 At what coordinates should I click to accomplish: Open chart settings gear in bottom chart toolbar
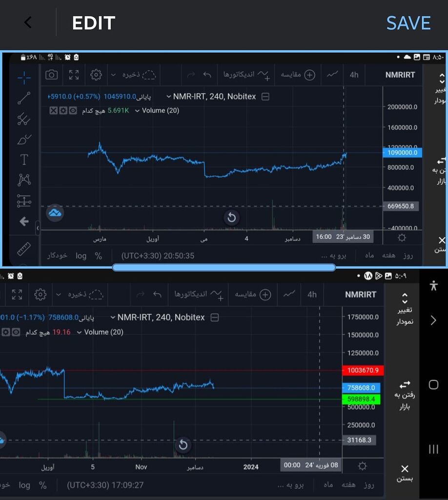point(41,294)
